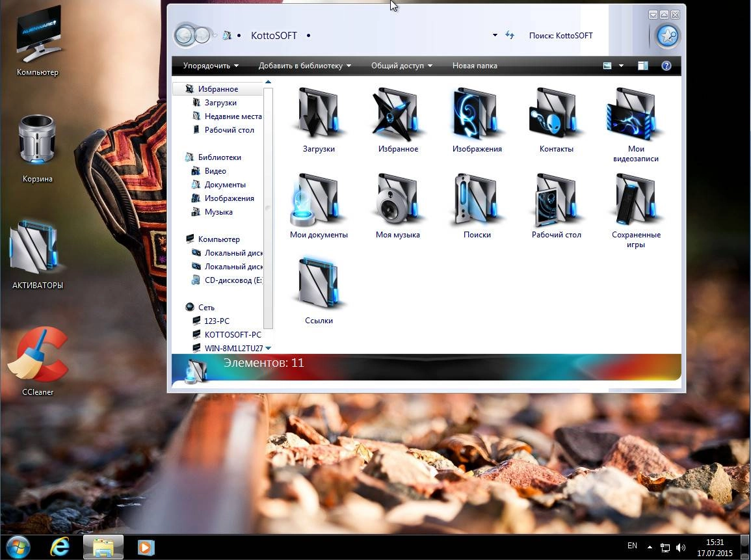This screenshot has width=751, height=560.
Task: Open the Компьютер desktop icon
Action: [38, 41]
